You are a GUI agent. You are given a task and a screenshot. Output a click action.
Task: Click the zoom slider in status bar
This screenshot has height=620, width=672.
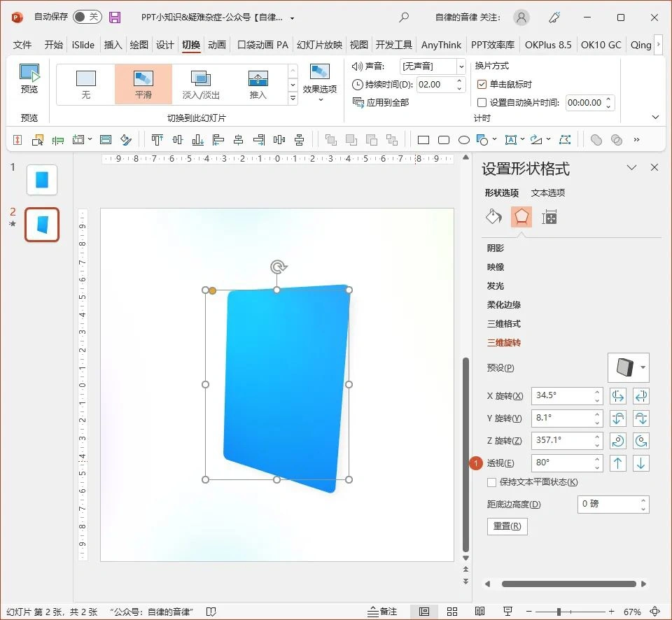pos(559,612)
